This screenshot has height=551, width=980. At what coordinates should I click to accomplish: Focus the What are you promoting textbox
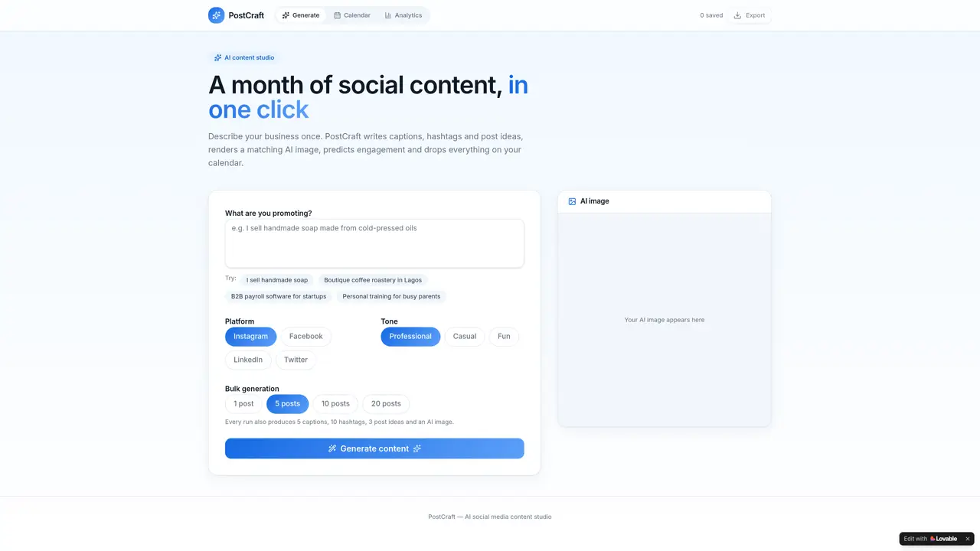tap(374, 243)
